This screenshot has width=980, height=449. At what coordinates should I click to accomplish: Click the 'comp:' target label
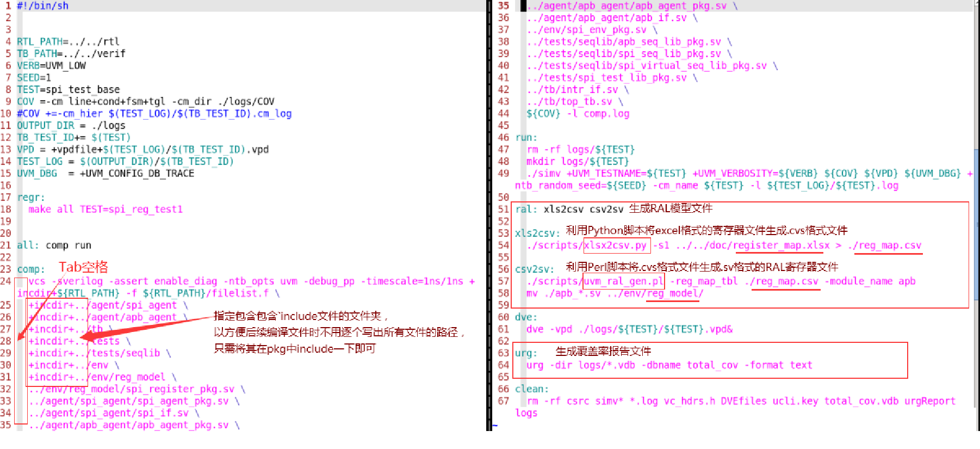(x=31, y=269)
